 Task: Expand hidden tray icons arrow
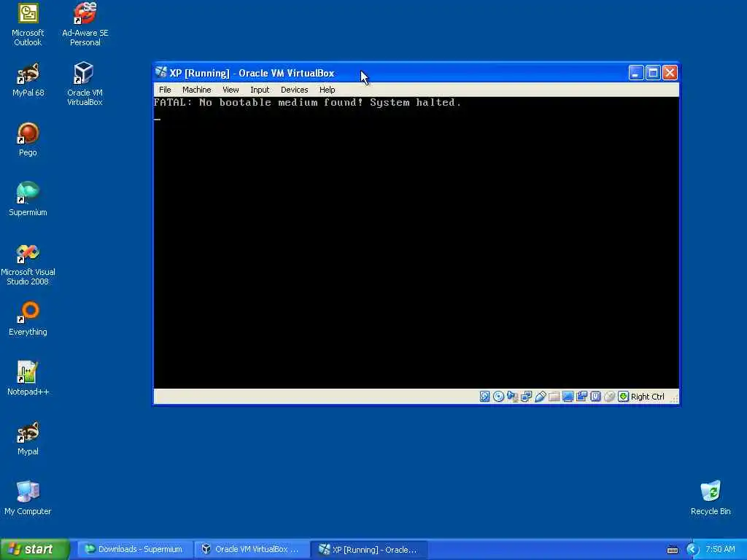point(692,550)
